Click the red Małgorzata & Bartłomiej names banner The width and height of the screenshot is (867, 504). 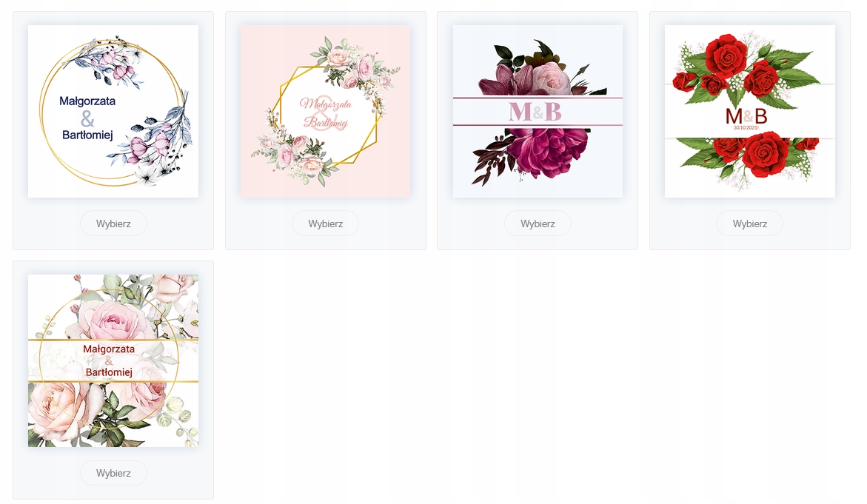click(x=109, y=360)
